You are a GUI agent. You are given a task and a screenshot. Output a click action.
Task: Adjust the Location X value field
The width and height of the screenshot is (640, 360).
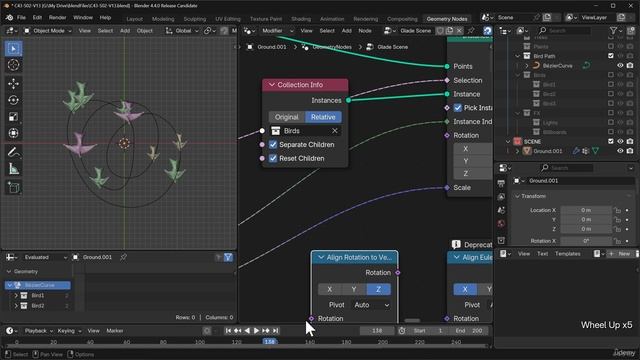(x=586, y=210)
